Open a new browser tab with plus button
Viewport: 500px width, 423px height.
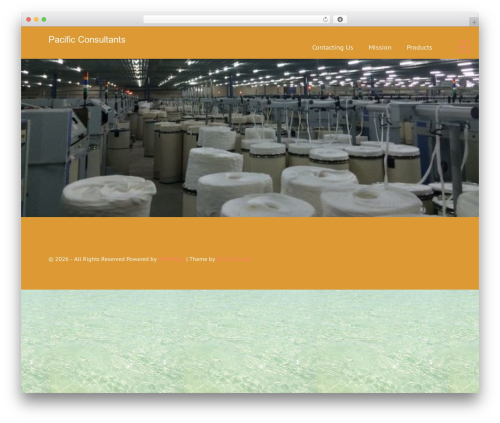(x=474, y=22)
